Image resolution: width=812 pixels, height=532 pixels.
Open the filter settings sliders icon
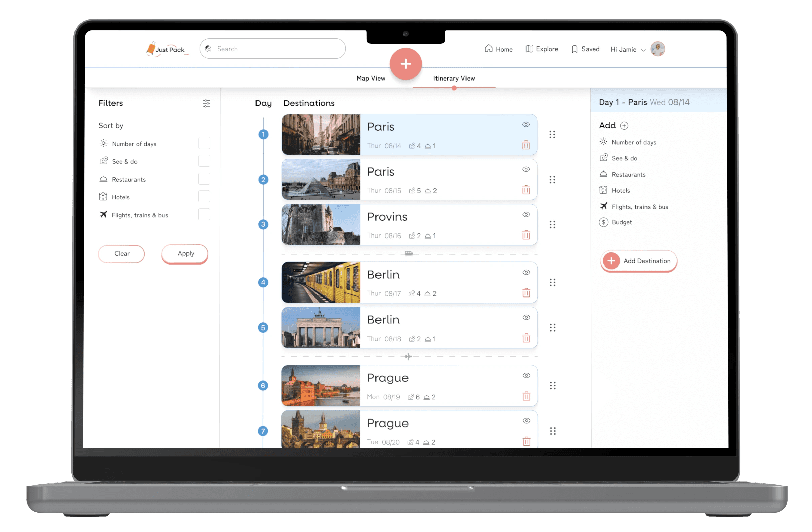tap(207, 104)
